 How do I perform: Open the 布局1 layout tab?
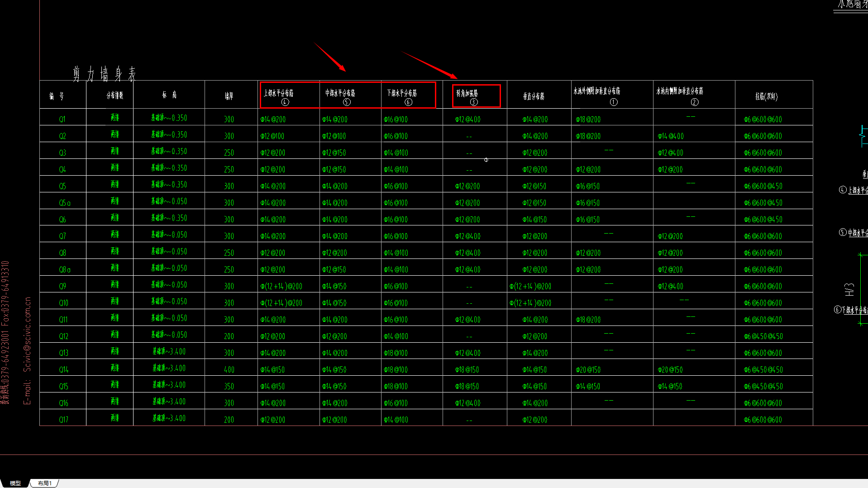click(x=45, y=483)
